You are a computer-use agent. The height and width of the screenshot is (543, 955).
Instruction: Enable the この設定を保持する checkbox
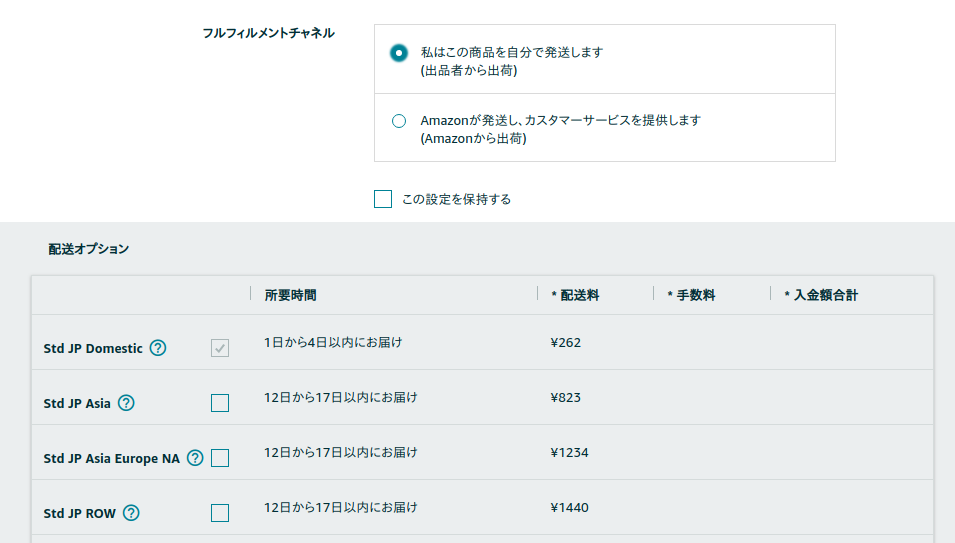pyautogui.click(x=383, y=199)
